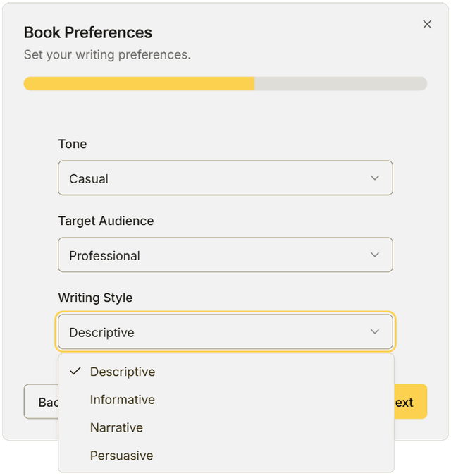
Task: Click the Tone field label
Action: click(x=73, y=144)
